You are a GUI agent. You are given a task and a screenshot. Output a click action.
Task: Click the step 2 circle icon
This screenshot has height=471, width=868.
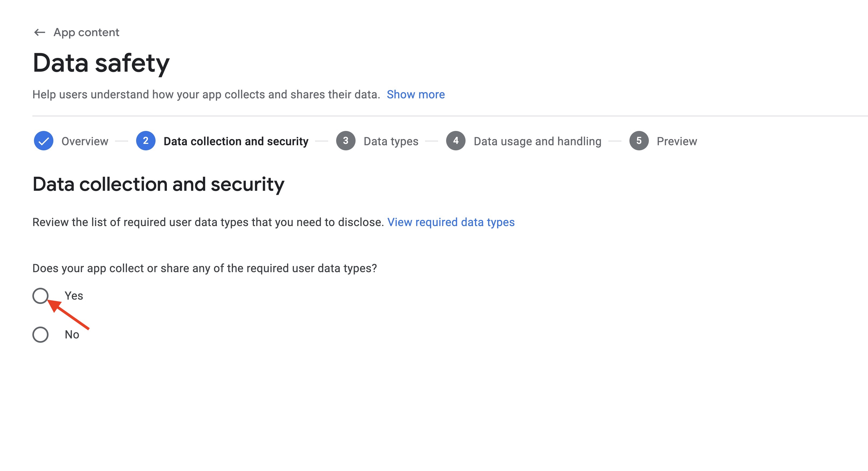pyautogui.click(x=146, y=141)
